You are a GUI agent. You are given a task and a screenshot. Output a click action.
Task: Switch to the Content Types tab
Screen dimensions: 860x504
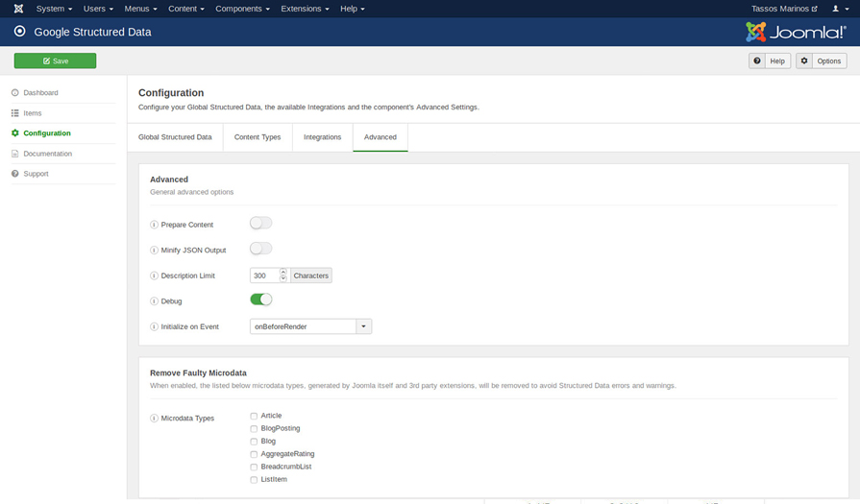click(258, 137)
